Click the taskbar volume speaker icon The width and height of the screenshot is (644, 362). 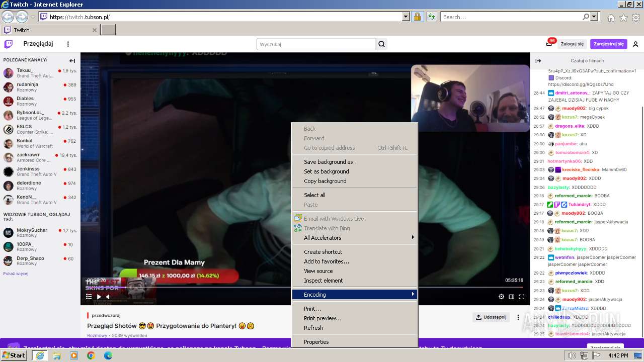(x=572, y=355)
